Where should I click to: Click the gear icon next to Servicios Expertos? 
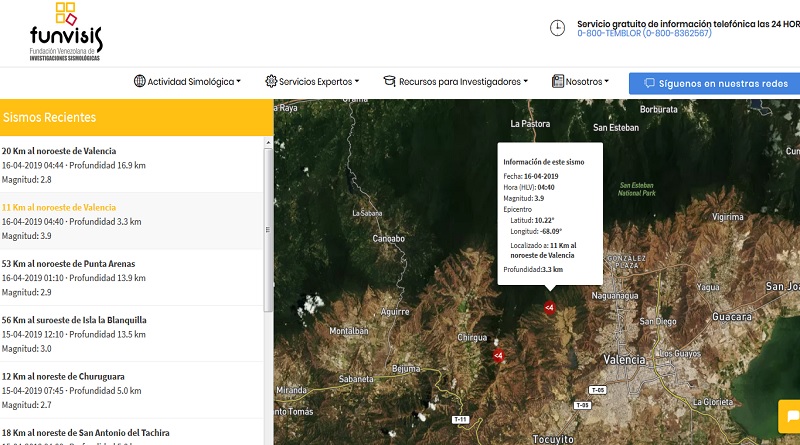click(x=271, y=81)
